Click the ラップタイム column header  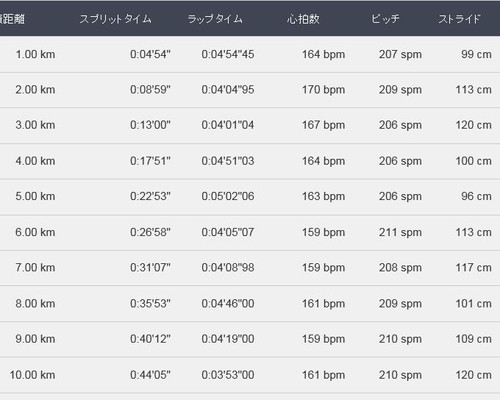click(x=215, y=19)
